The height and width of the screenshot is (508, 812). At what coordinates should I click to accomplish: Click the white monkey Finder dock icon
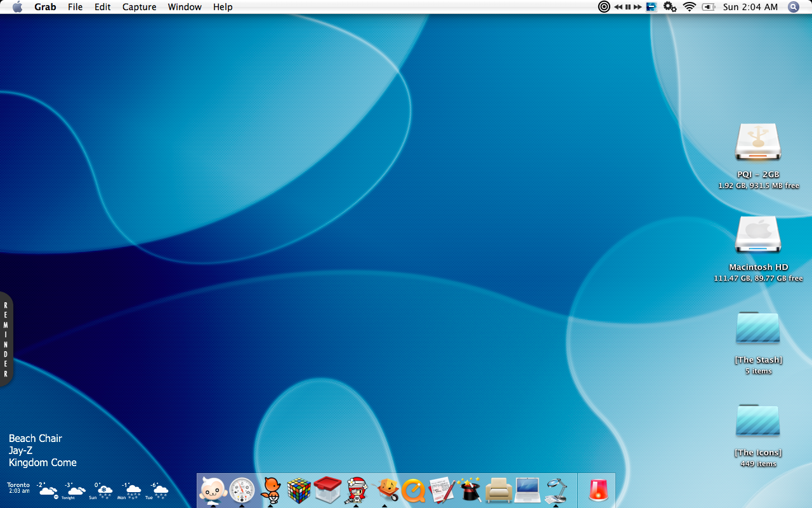(213, 490)
